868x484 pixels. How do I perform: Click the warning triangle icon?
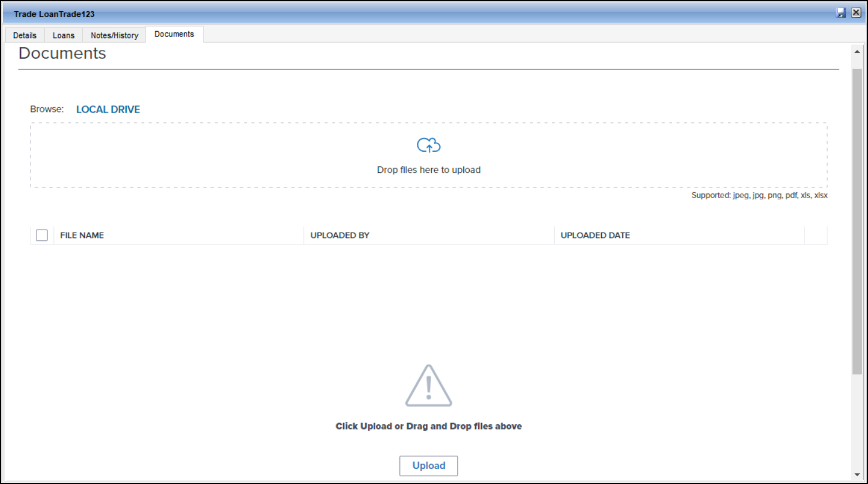click(429, 386)
